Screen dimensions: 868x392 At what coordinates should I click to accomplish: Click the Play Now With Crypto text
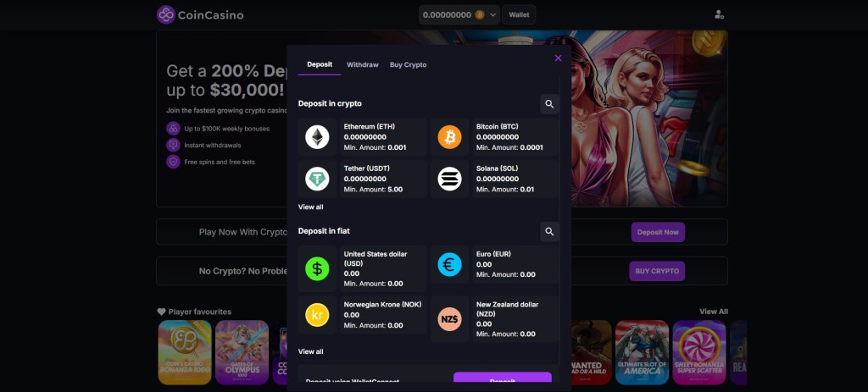tap(243, 232)
